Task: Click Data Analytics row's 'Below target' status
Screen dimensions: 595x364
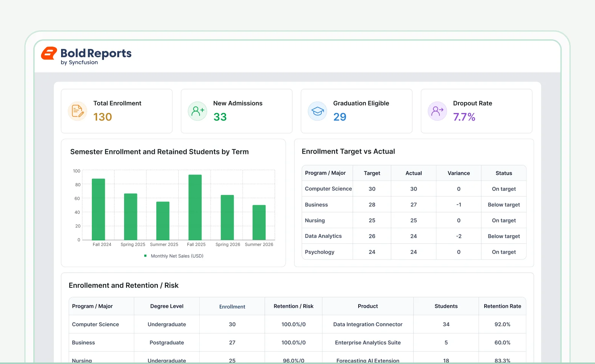Action: 504,236
